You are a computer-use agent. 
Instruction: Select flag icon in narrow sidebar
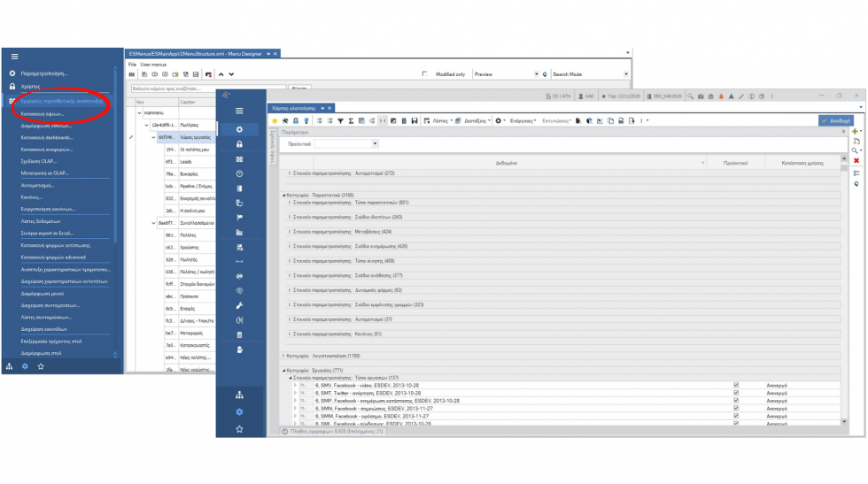point(239,218)
